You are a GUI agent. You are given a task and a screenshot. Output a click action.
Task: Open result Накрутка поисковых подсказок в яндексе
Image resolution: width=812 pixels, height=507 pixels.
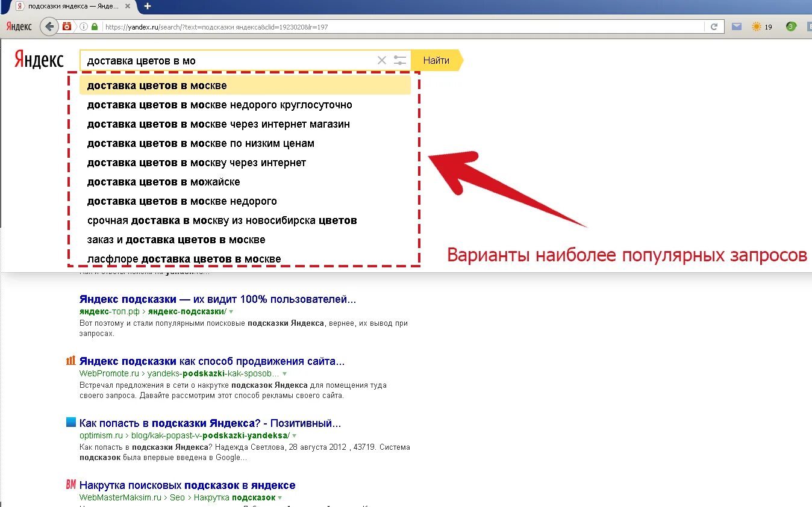pos(187,485)
